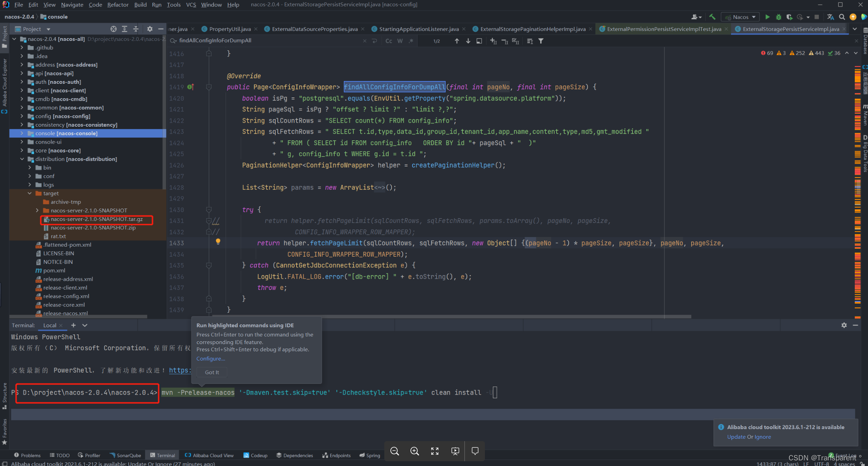Run the Nacos configuration with green play icon
The width and height of the screenshot is (868, 466).
pos(767,17)
